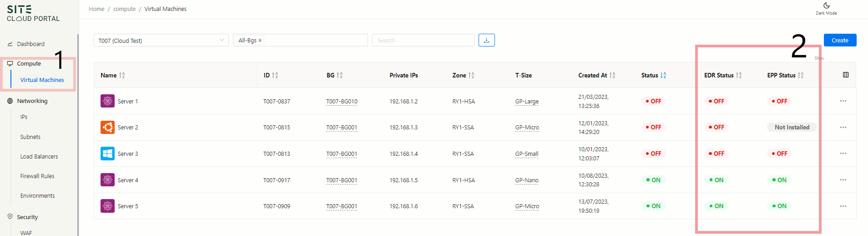
Task: Open Subnets in sidebar
Action: [x=30, y=137]
